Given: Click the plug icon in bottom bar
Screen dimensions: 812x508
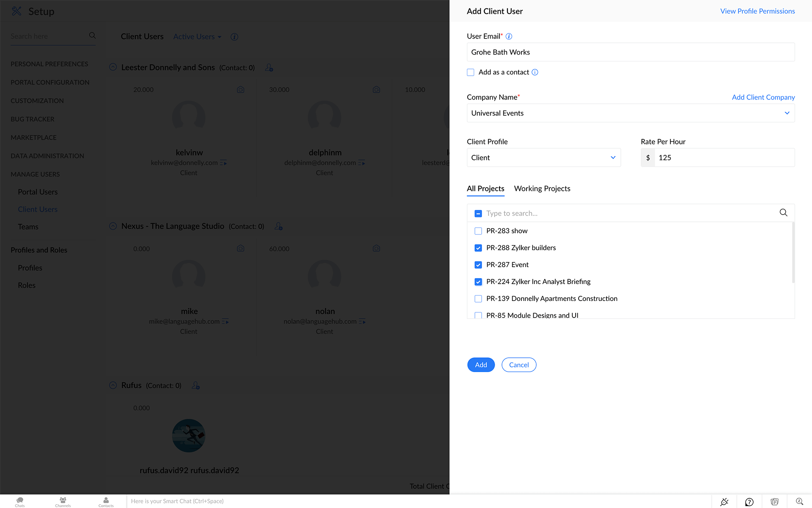Looking at the screenshot, I should point(724,502).
